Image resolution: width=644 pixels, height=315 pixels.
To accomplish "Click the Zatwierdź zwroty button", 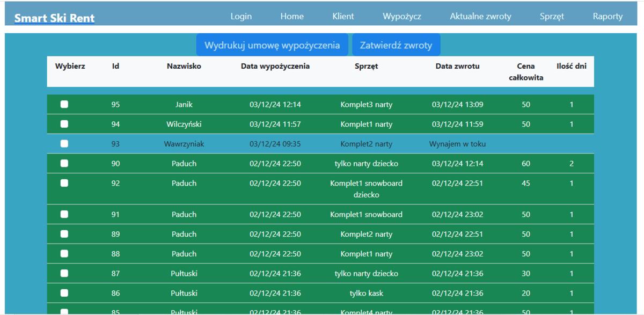I will point(396,45).
